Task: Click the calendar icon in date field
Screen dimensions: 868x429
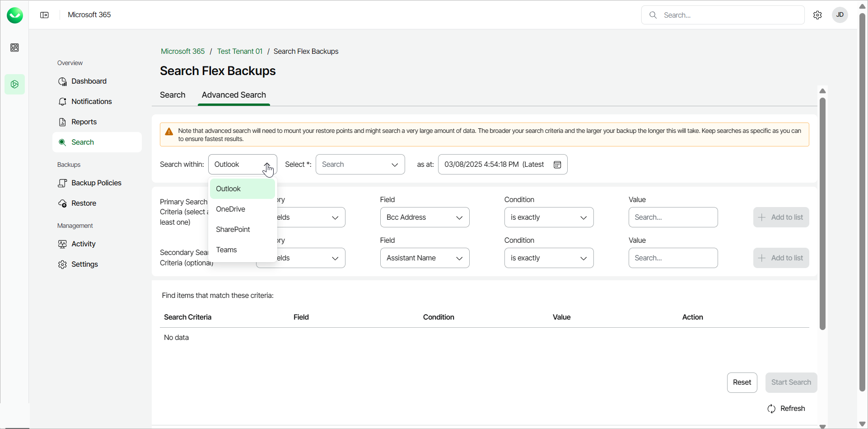Action: pyautogui.click(x=557, y=165)
